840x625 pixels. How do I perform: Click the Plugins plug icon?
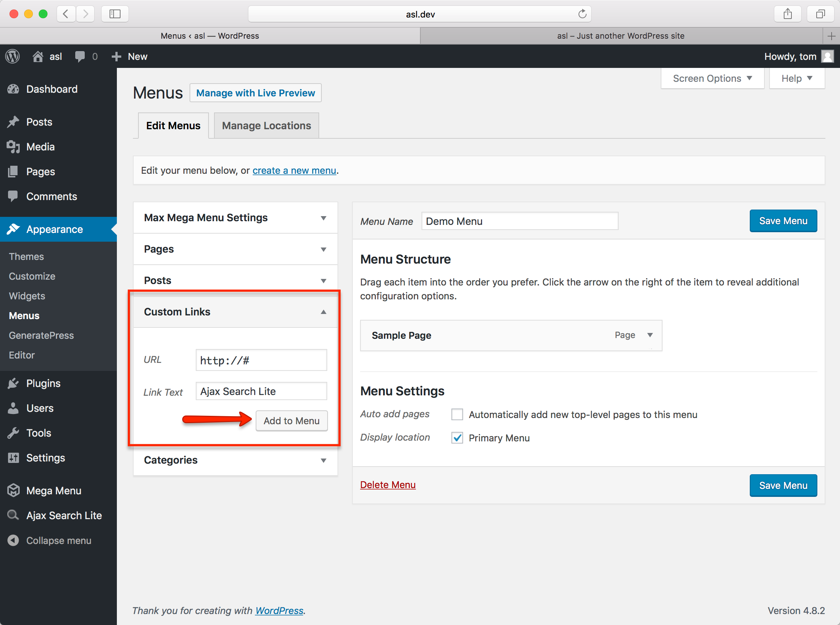[x=13, y=383]
